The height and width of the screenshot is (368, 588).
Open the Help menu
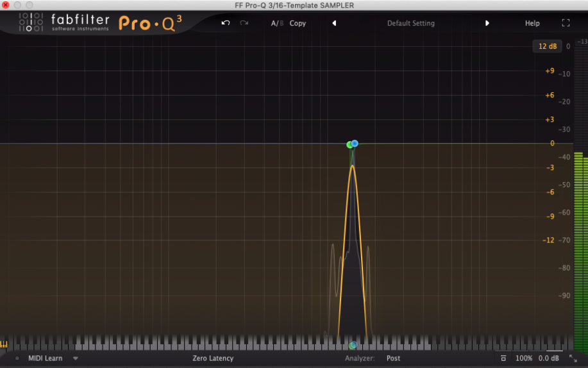click(532, 23)
